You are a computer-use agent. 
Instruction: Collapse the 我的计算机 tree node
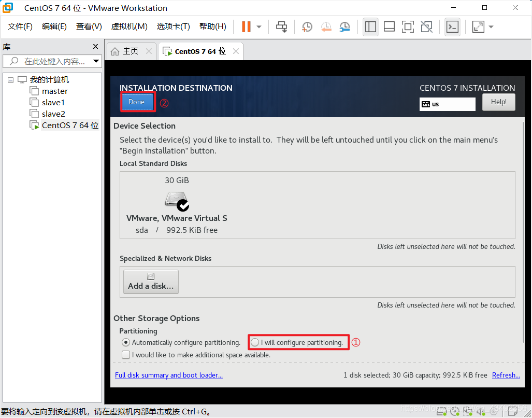(x=10, y=80)
